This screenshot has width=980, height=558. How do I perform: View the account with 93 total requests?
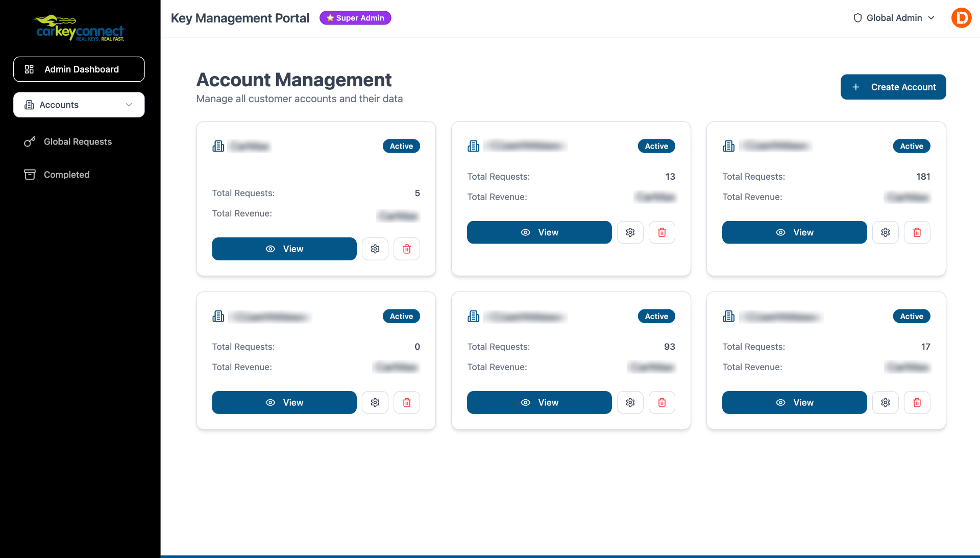540,402
